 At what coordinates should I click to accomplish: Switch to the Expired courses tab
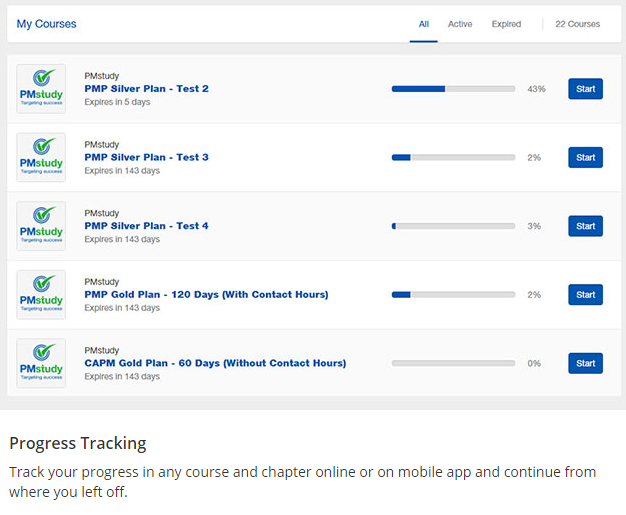tap(506, 24)
